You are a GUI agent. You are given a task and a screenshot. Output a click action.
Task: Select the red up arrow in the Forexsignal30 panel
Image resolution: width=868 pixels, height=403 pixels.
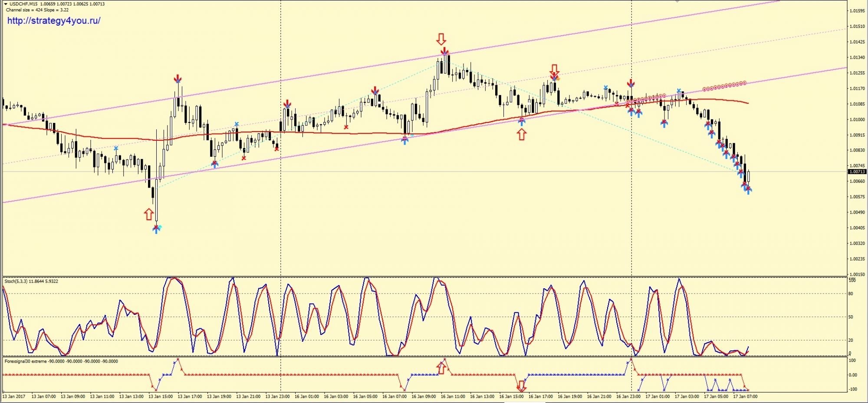[x=441, y=368]
